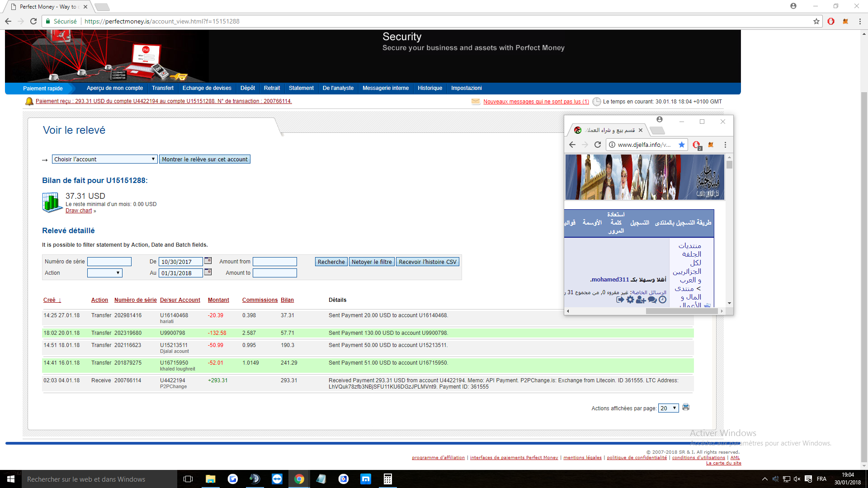
Task: Click the De date field showing 10/30/2017
Action: 181,262
